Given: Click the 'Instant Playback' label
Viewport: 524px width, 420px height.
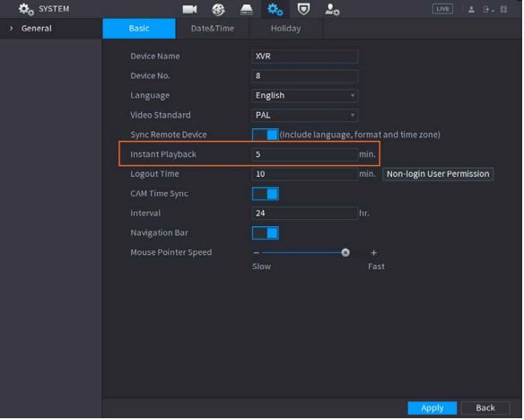Looking at the screenshot, I should tap(163, 154).
